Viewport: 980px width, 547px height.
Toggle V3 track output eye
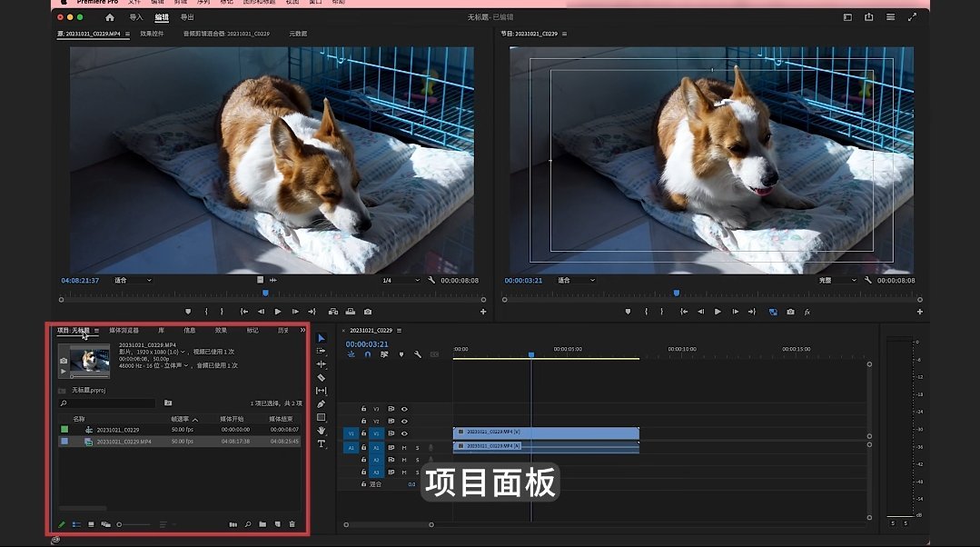tap(404, 409)
